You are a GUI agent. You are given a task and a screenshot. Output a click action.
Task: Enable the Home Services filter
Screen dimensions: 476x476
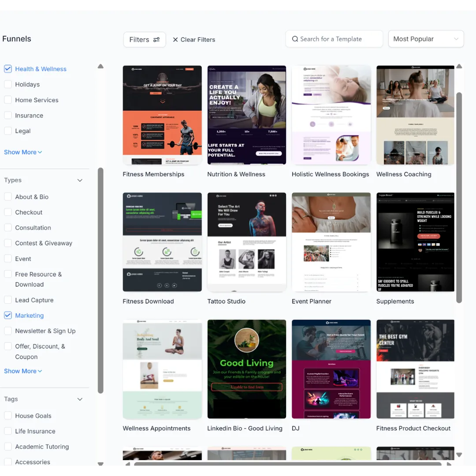click(8, 100)
